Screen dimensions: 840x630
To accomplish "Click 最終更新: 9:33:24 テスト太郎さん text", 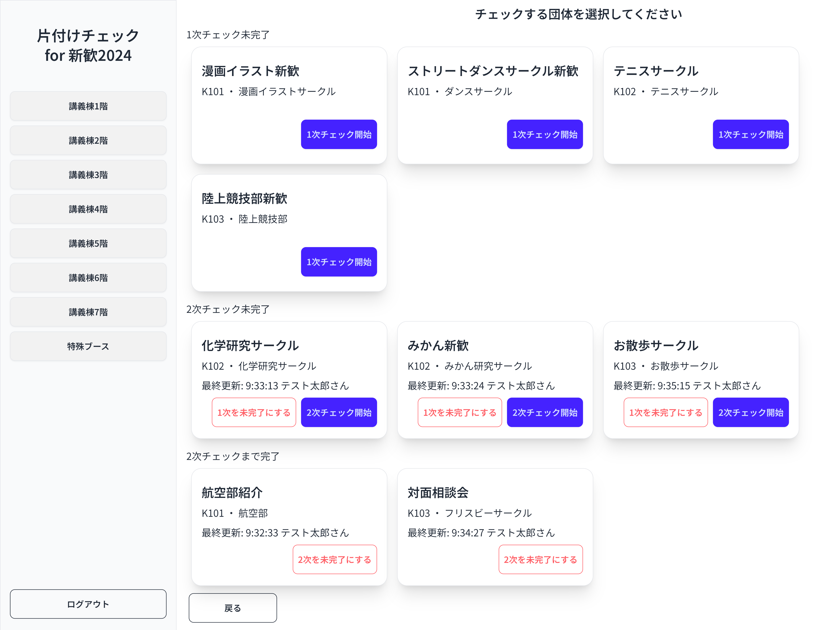I will 481,386.
